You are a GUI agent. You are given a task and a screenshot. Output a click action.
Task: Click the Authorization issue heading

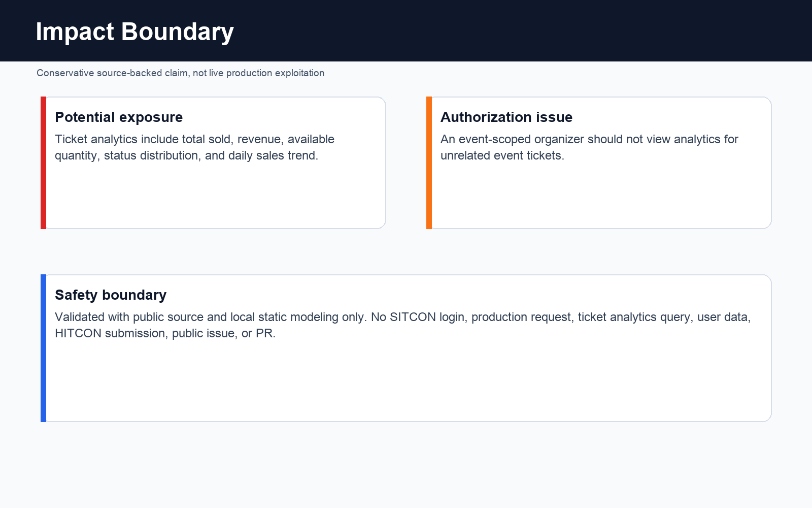[x=506, y=117]
